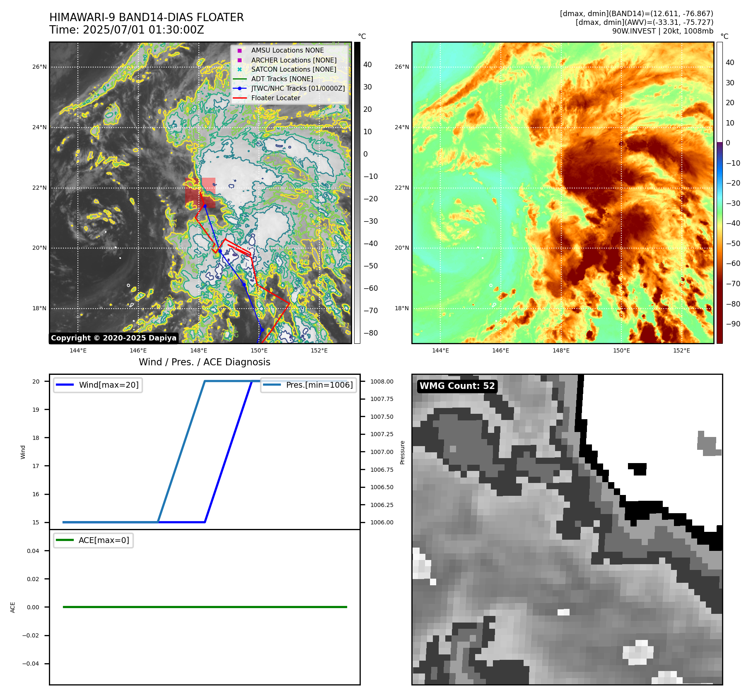Image resolution: width=751 pixels, height=700 pixels.
Task: Click the grayscale colorbar beside the left map
Action: pyautogui.click(x=357, y=193)
